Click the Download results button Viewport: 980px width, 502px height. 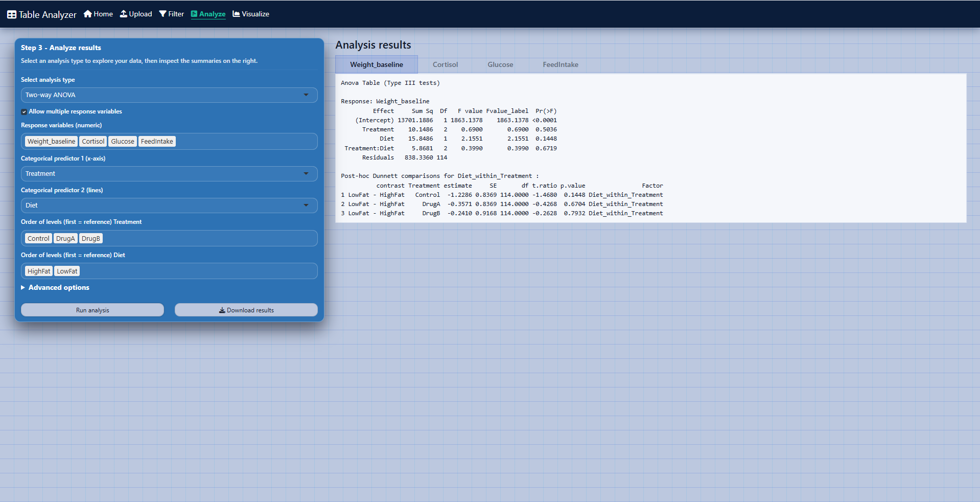tap(246, 310)
